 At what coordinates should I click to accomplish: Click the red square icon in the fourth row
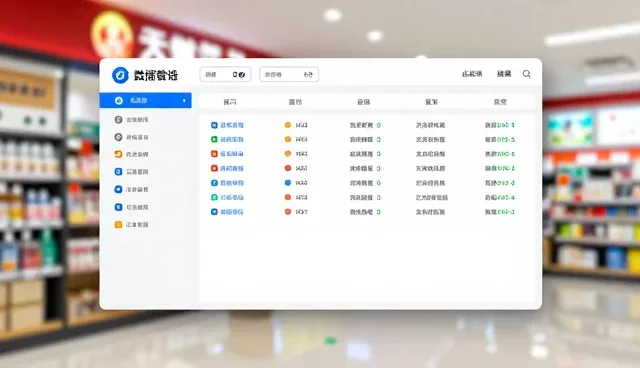214,168
